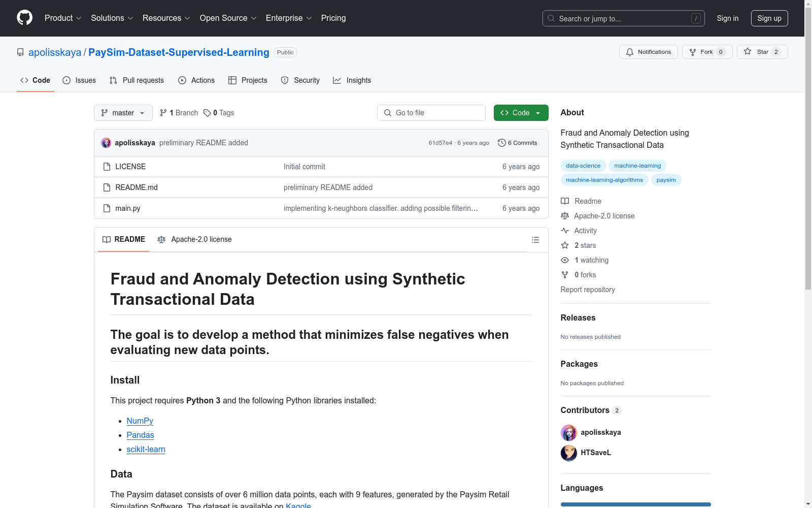Click the paysim topic tag
Screen dimensions: 812x508
coord(666,180)
